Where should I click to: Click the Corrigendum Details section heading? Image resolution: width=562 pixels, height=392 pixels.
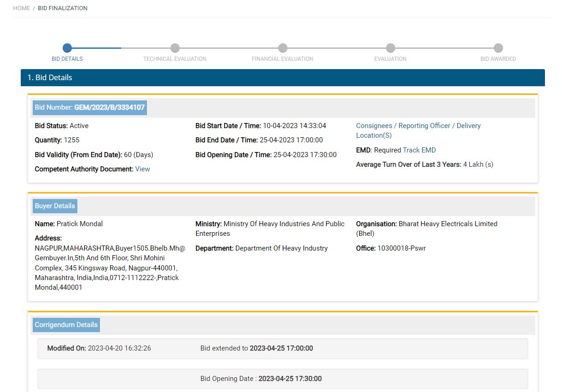pyautogui.click(x=66, y=325)
